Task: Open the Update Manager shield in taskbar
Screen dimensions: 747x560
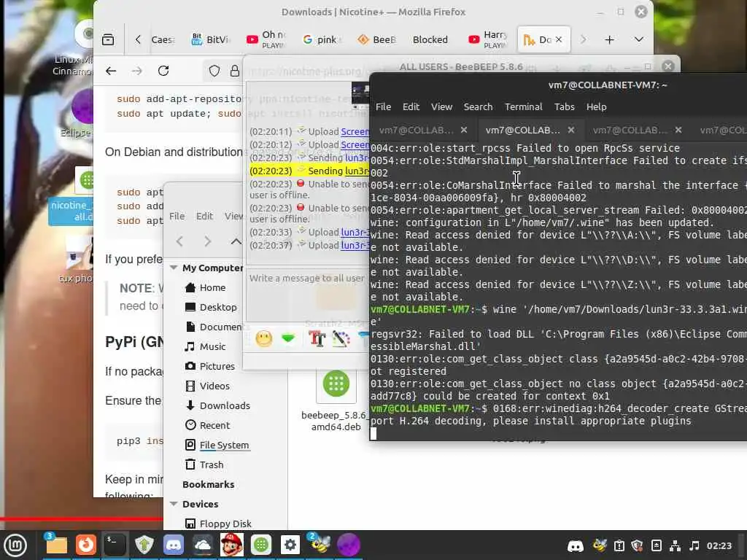Action: 144,545
